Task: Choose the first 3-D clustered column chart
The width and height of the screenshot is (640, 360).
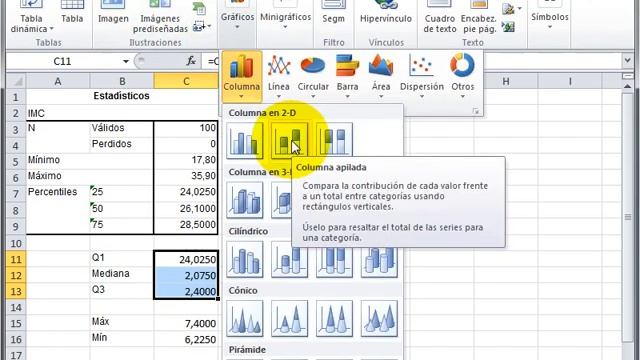Action: click(244, 200)
